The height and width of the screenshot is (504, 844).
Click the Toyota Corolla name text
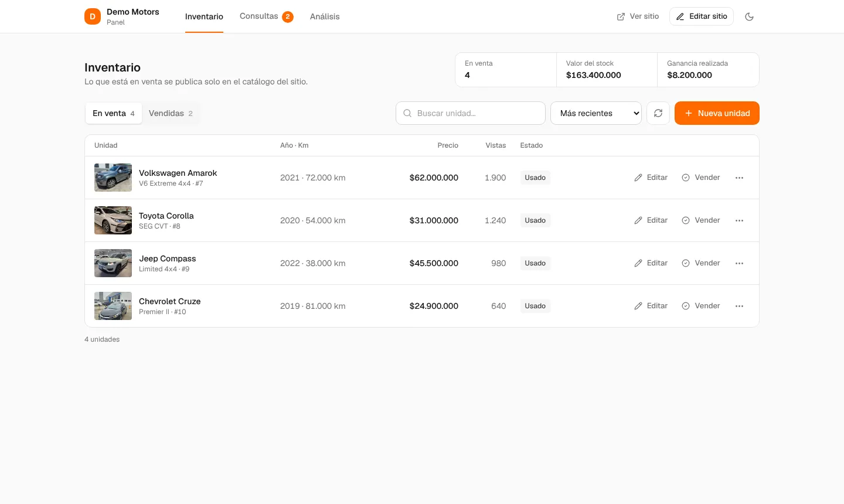click(166, 216)
